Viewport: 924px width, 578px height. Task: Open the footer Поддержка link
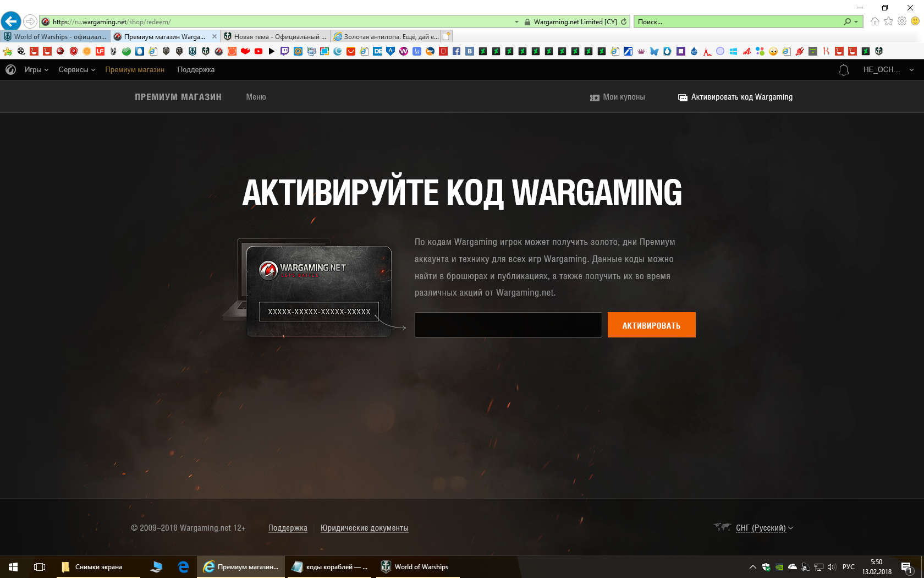(288, 528)
